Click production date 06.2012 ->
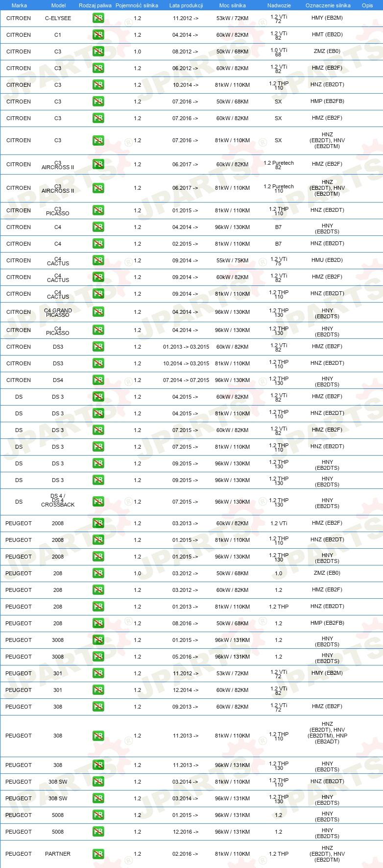383x868 pixels. 185,68
